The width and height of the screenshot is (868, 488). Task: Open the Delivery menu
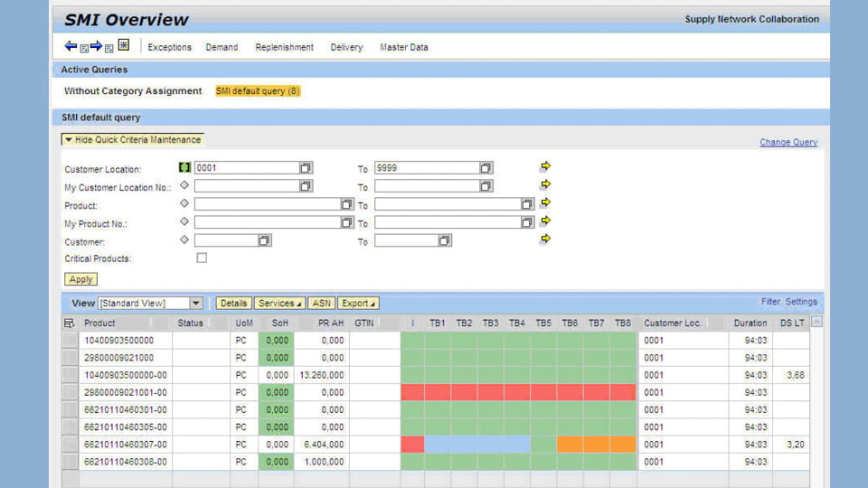[x=346, y=48]
